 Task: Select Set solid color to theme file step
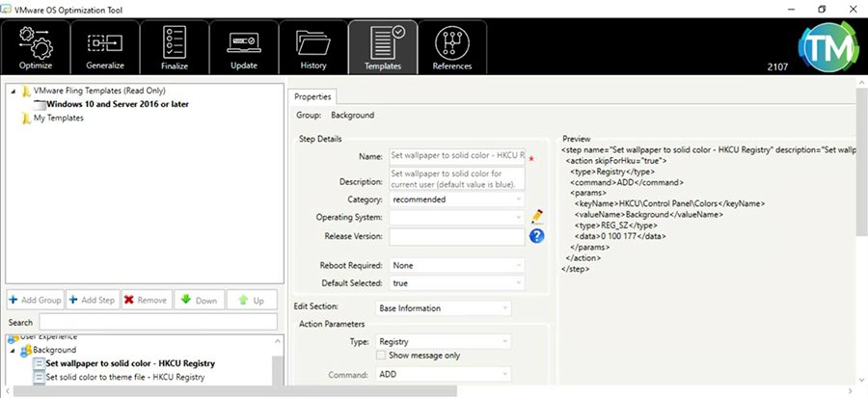coord(125,377)
